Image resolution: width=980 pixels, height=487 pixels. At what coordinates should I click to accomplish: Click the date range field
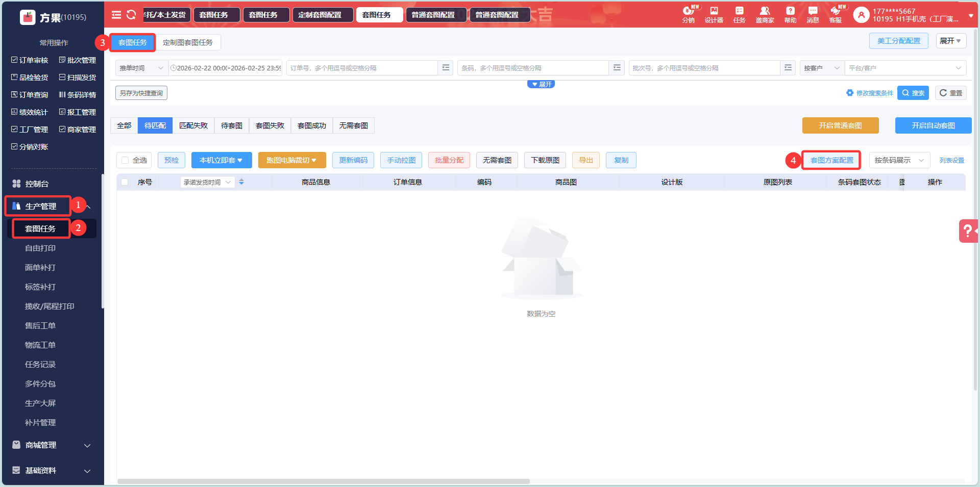pyautogui.click(x=226, y=68)
